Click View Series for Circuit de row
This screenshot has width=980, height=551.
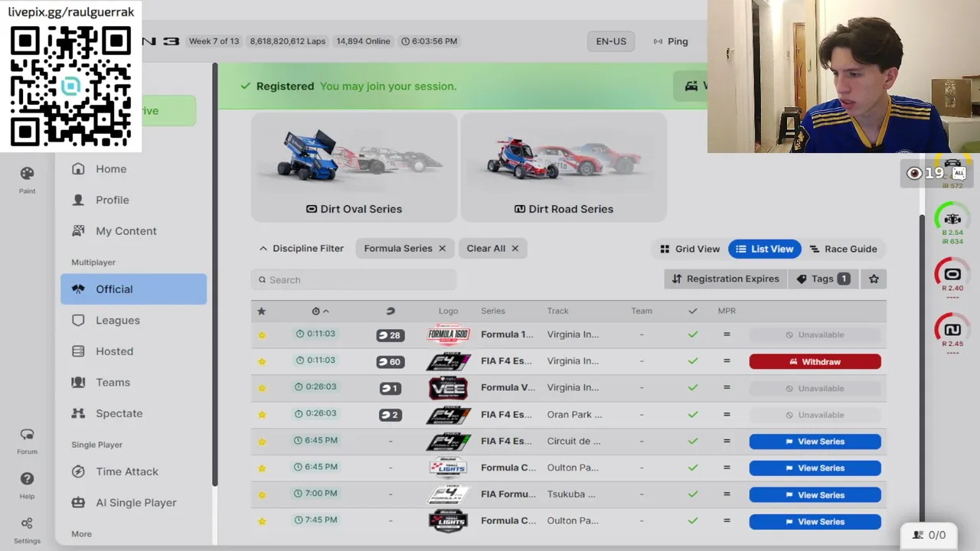click(815, 442)
